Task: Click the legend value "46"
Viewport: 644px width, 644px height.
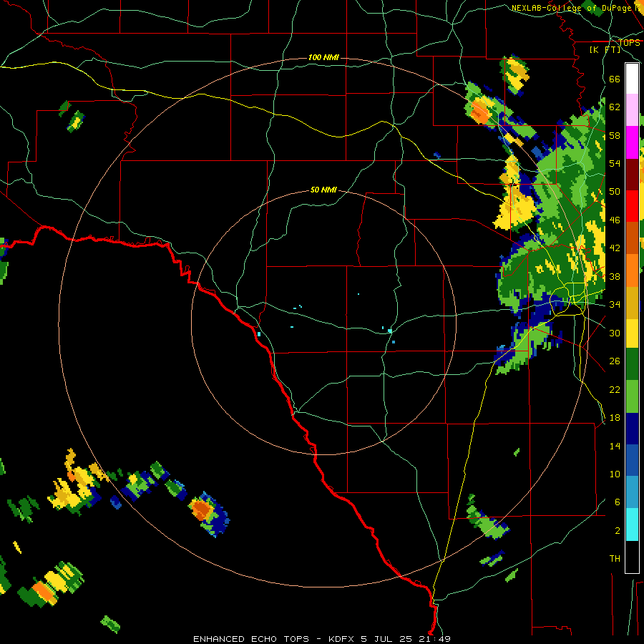Action: tap(615, 220)
